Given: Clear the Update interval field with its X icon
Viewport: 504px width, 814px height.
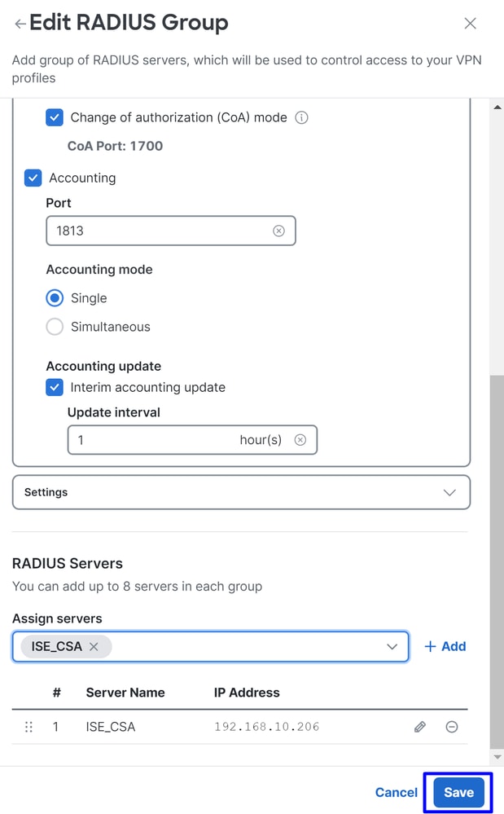Looking at the screenshot, I should point(300,440).
